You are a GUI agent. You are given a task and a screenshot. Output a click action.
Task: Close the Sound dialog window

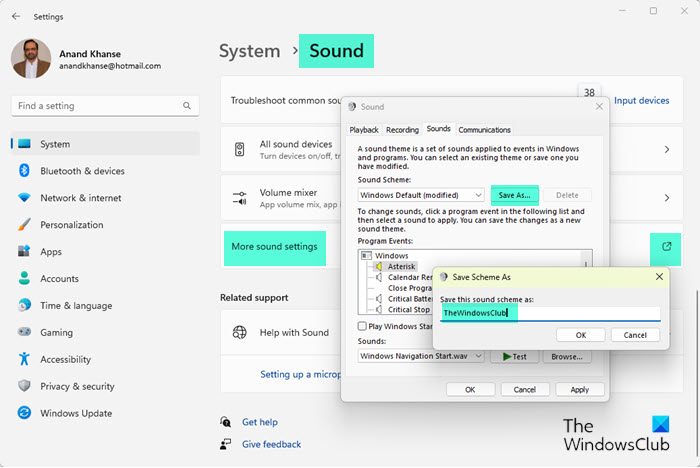click(599, 106)
